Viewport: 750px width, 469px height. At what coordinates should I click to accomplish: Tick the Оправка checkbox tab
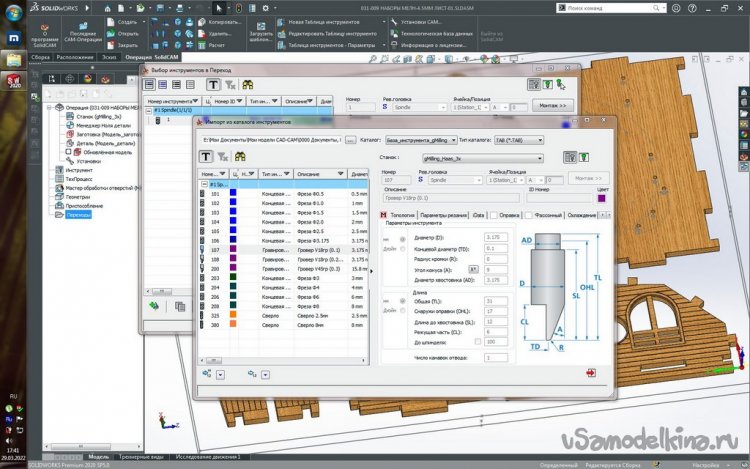[495, 215]
